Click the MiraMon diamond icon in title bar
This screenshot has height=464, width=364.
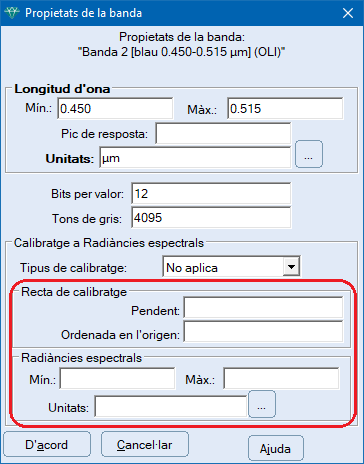point(12,13)
